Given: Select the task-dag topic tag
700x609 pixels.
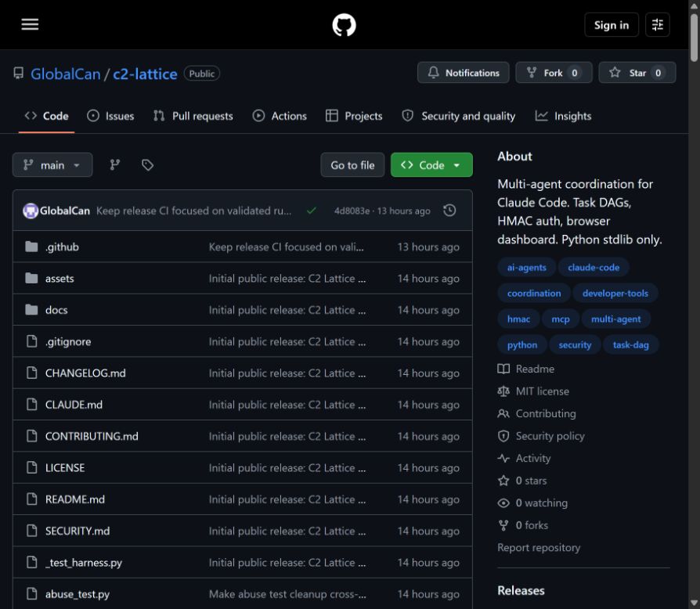Looking at the screenshot, I should 630,345.
